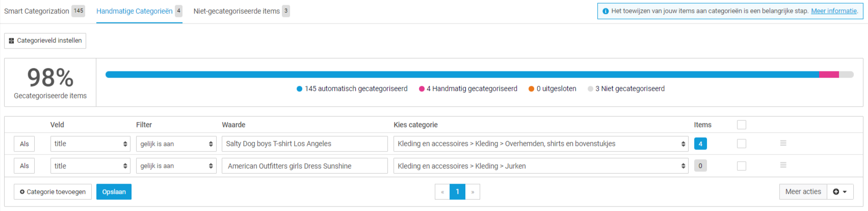Open the title field dropdown in the second row
This screenshot has width=868, height=211.
(90, 166)
